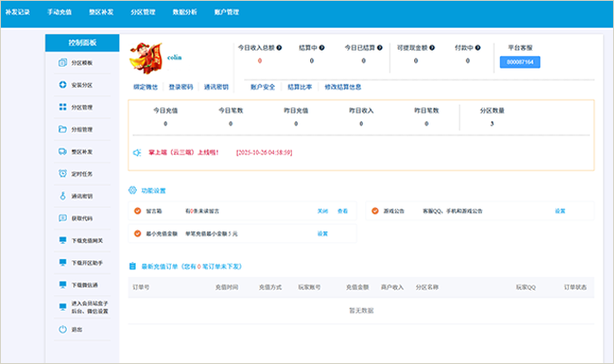Open 数据分析 in top navigation
Image resolution: width=614 pixels, height=364 pixels.
pos(184,13)
